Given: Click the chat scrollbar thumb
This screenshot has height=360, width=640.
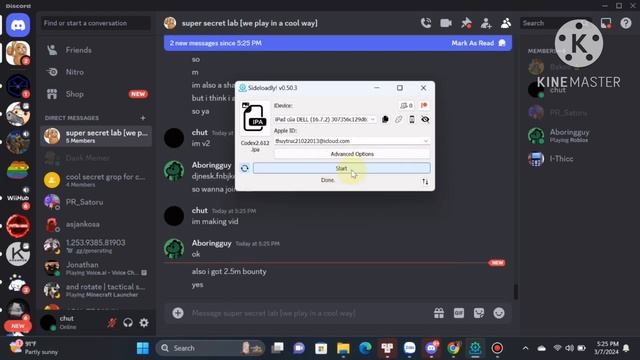Looking at the screenshot, I should point(516,292).
